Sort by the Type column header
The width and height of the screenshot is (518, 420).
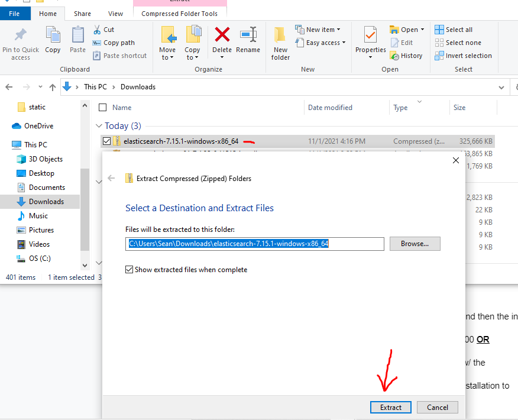coord(400,108)
